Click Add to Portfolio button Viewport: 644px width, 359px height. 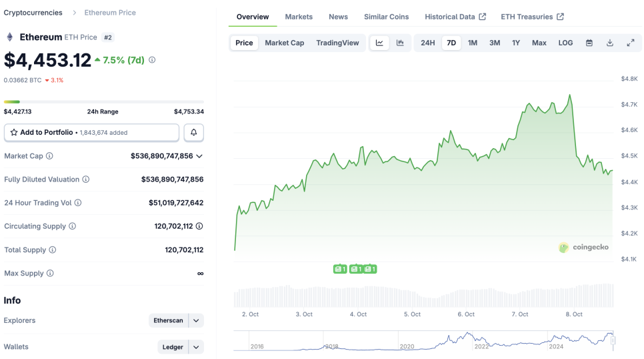[91, 133]
